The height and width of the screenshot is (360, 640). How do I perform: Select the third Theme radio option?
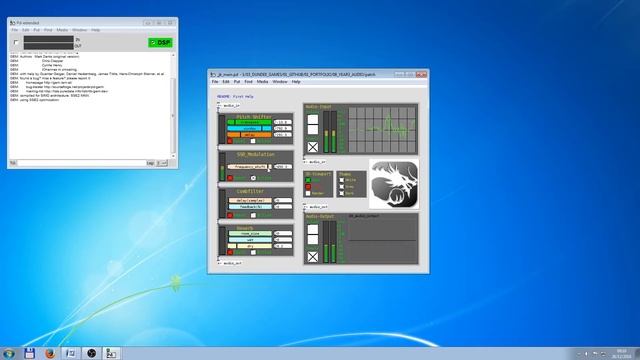coord(342,193)
